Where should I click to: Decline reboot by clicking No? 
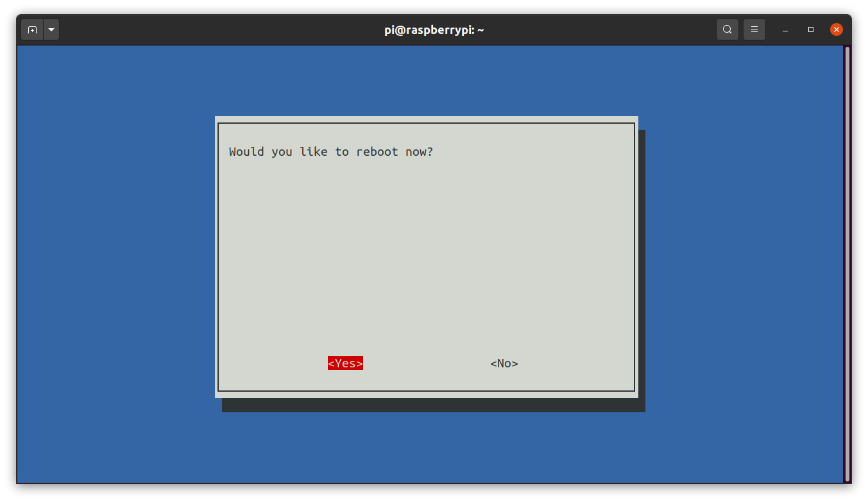[504, 364]
